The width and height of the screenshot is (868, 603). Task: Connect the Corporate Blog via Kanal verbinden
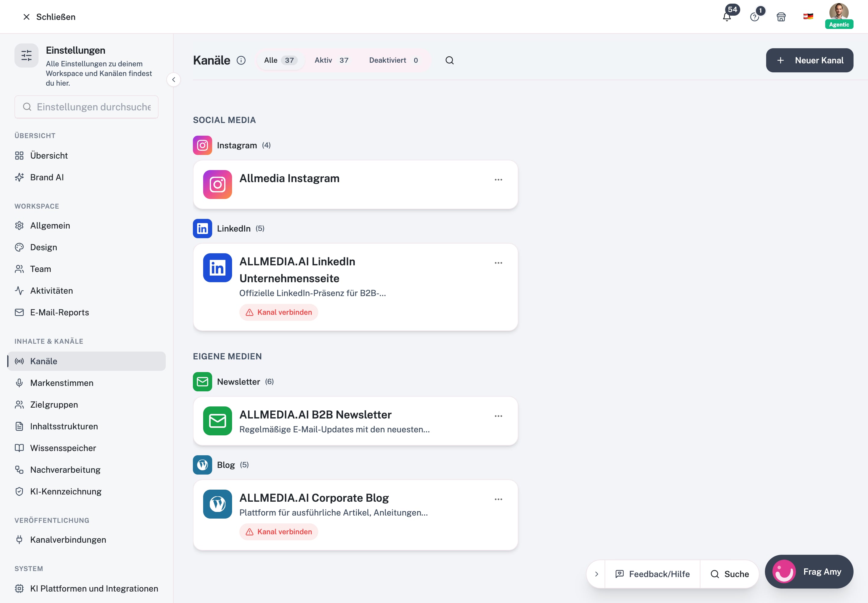click(278, 532)
